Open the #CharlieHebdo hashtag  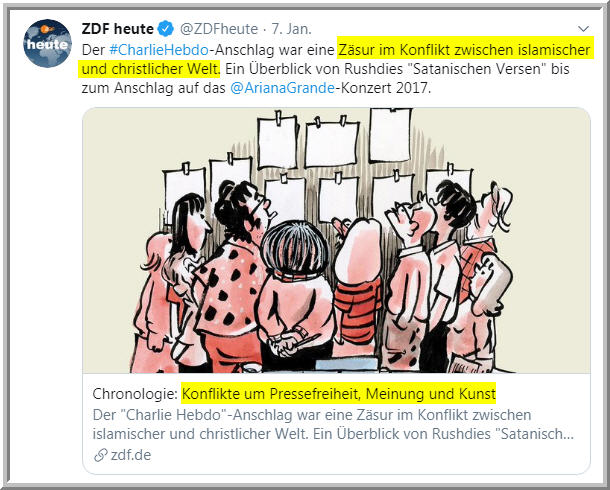tap(159, 50)
